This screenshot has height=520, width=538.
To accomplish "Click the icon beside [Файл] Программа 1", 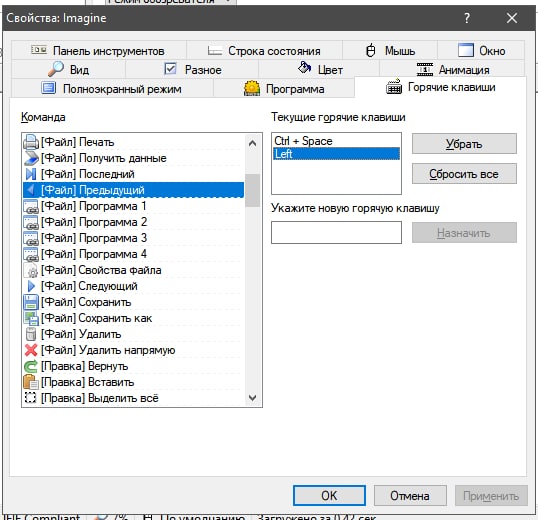I will click(x=31, y=206).
